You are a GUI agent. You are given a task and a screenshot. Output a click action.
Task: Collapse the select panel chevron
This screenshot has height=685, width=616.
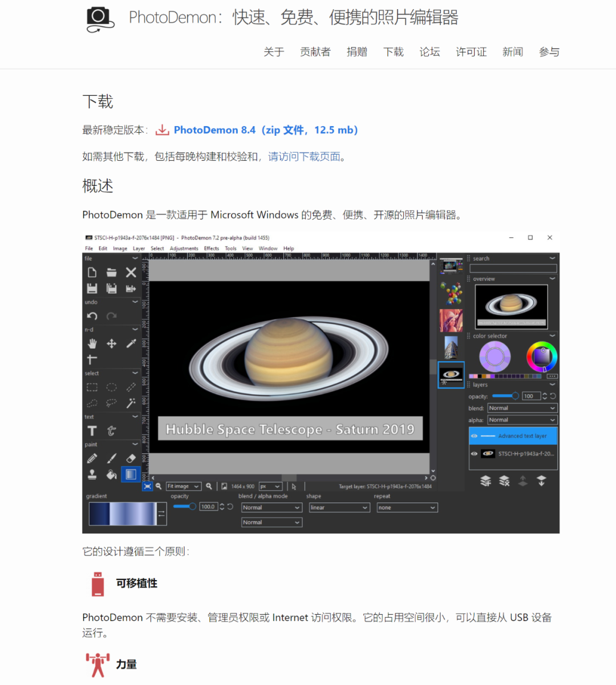pos(135,373)
